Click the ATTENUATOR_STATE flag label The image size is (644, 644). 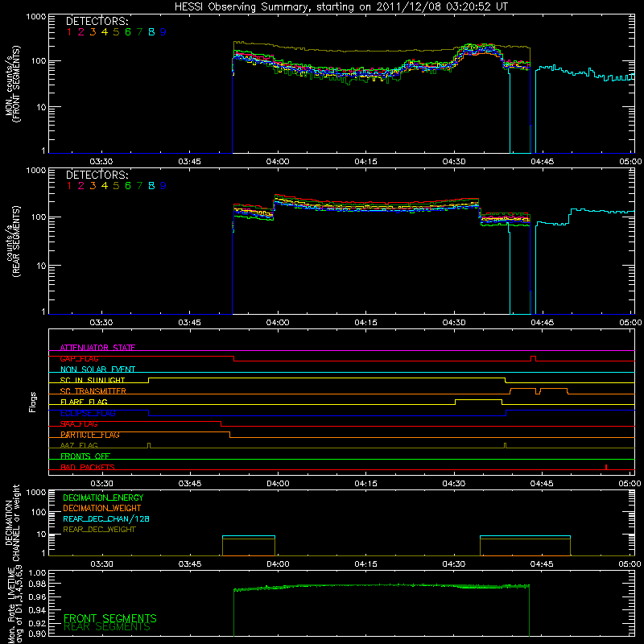coord(97,348)
